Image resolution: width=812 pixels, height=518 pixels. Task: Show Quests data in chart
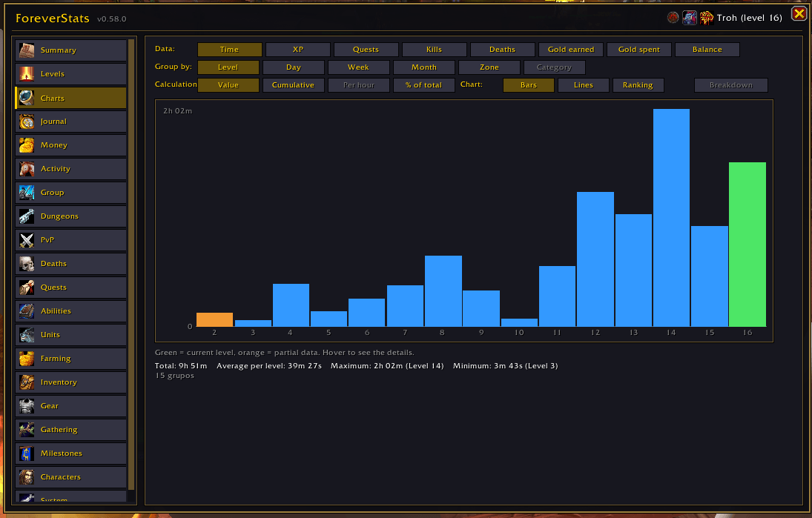(x=366, y=50)
